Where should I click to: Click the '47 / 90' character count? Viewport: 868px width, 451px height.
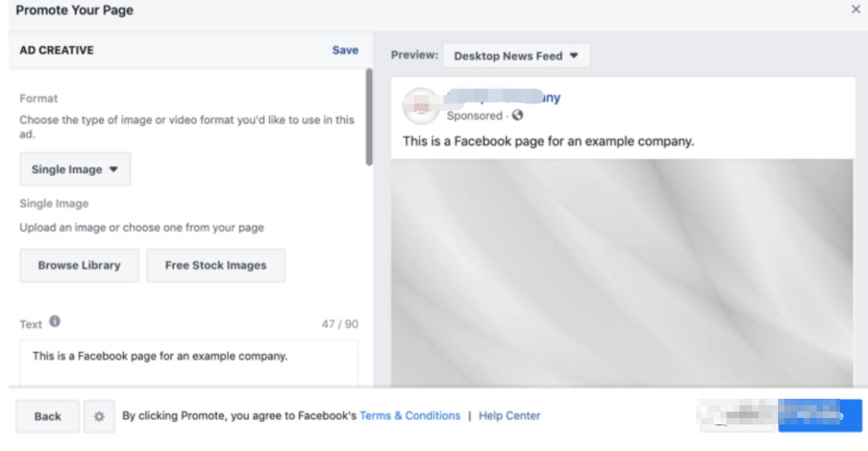(x=340, y=324)
